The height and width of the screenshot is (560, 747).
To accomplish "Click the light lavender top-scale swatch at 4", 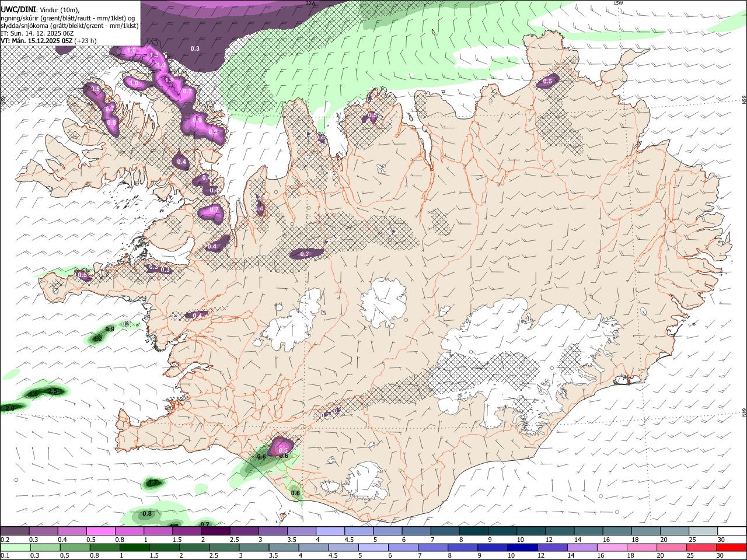I will coord(330,530).
